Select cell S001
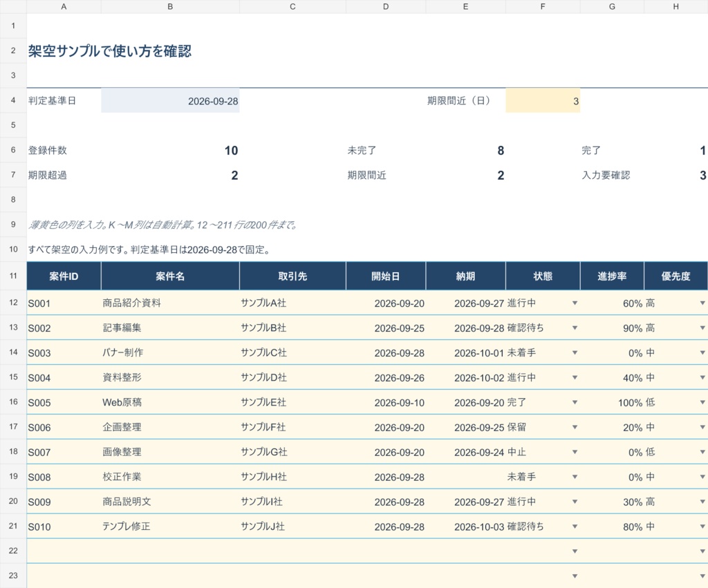The width and height of the screenshot is (708, 588). 64,303
